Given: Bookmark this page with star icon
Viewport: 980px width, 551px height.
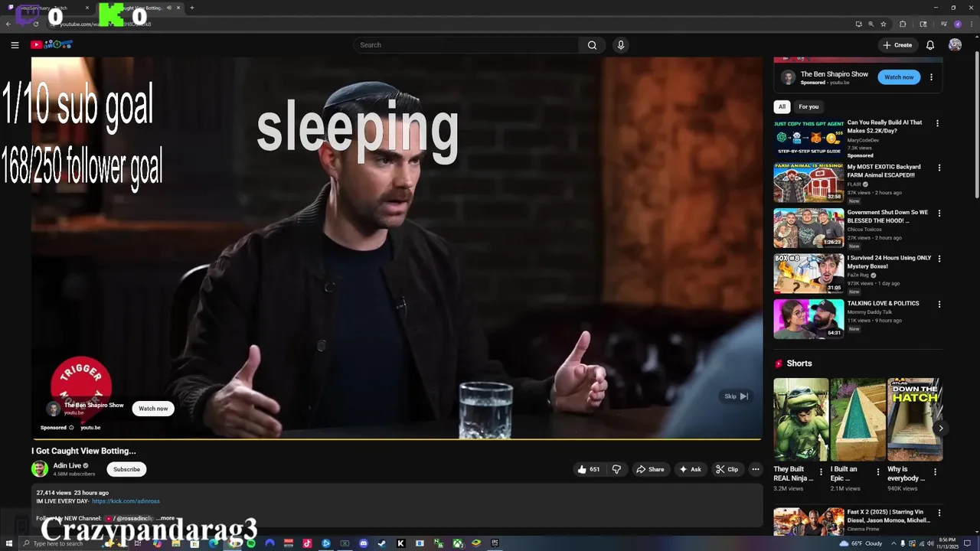Looking at the screenshot, I should click(883, 24).
